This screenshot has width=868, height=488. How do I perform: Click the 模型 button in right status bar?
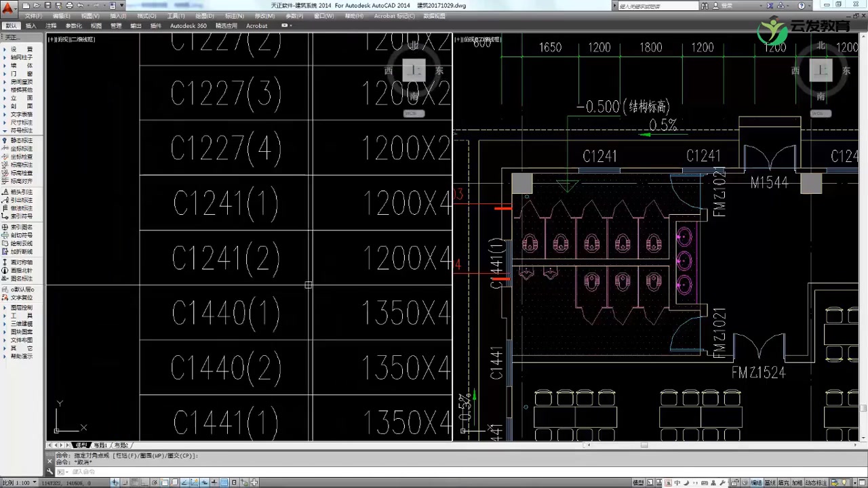point(637,483)
